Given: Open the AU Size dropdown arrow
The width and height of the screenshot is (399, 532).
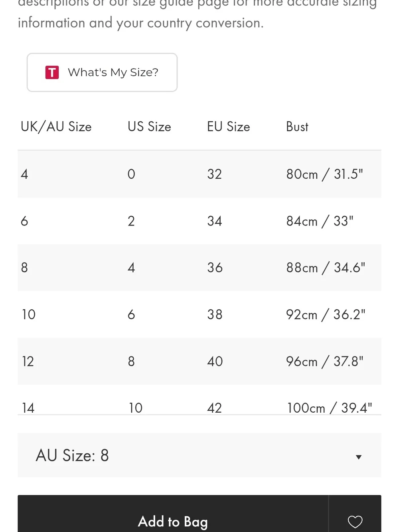Looking at the screenshot, I should tap(359, 457).
